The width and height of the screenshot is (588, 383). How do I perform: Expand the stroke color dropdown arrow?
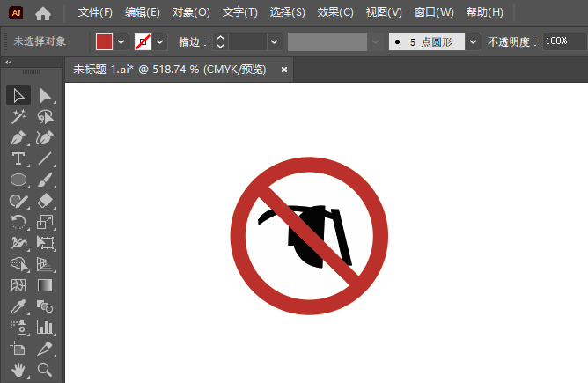tap(159, 41)
